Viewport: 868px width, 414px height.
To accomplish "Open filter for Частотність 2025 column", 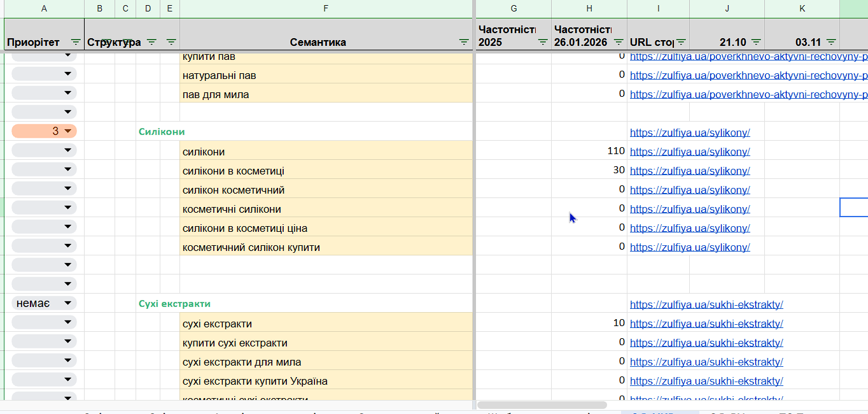I will tap(543, 42).
